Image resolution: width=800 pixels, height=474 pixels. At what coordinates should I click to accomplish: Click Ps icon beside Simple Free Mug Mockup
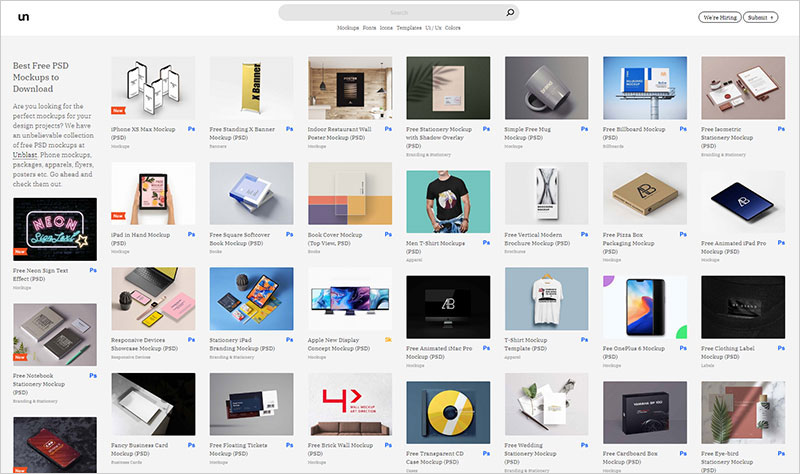pyautogui.click(x=585, y=129)
